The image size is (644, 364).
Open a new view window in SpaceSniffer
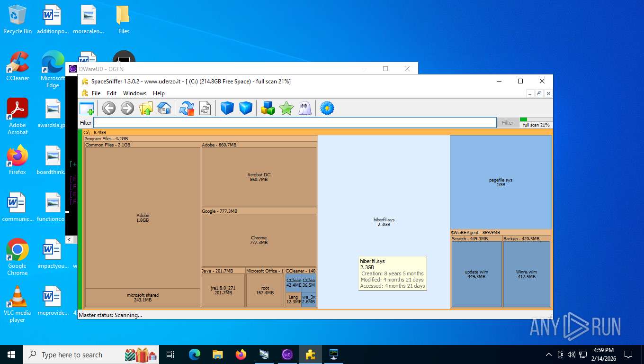coord(87,108)
